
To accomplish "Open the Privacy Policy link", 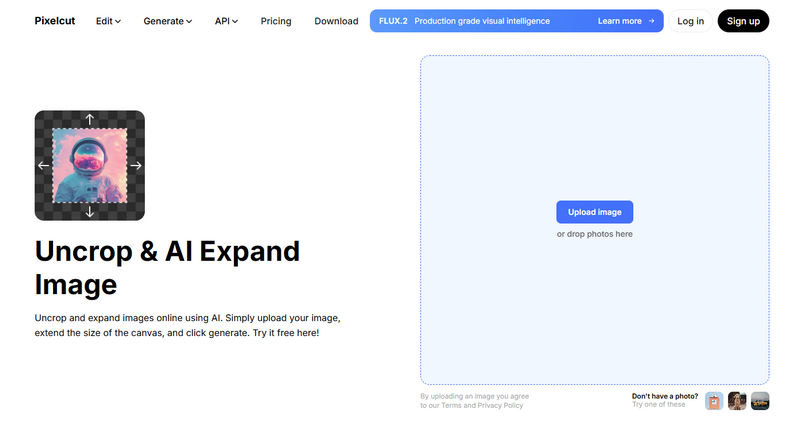I will pyautogui.click(x=500, y=405).
